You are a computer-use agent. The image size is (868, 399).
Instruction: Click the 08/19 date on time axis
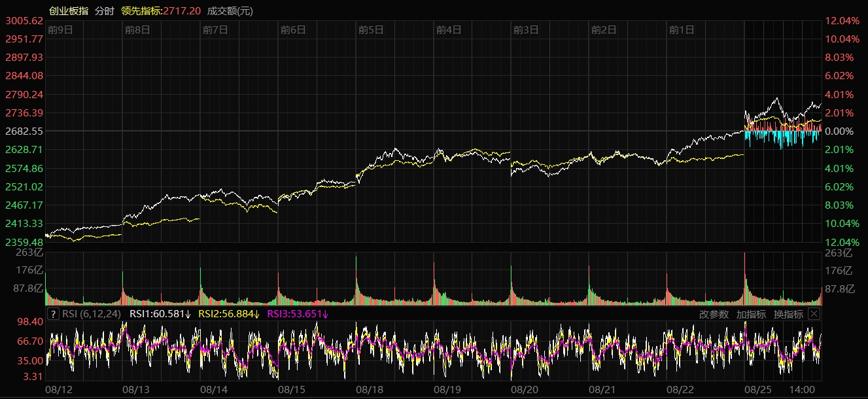coord(448,389)
